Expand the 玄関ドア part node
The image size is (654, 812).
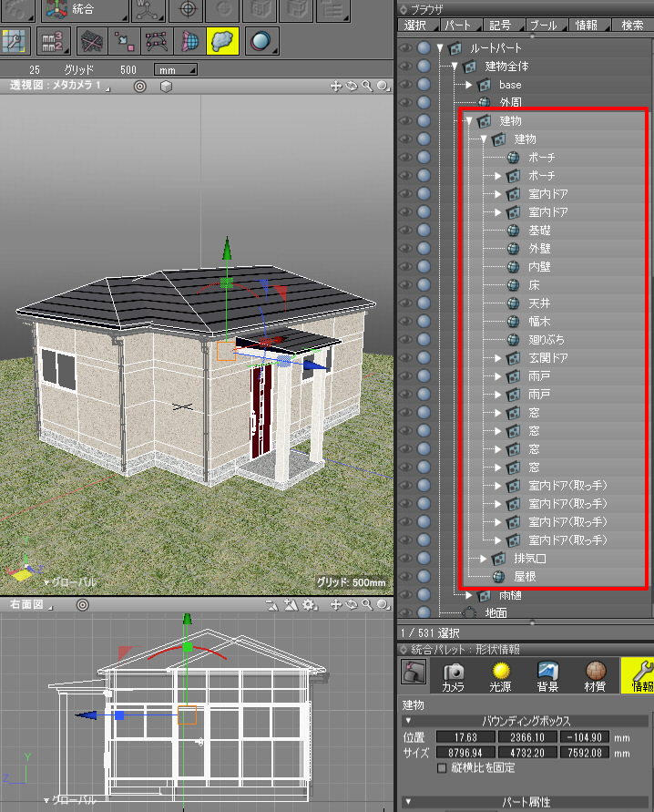coord(497,358)
